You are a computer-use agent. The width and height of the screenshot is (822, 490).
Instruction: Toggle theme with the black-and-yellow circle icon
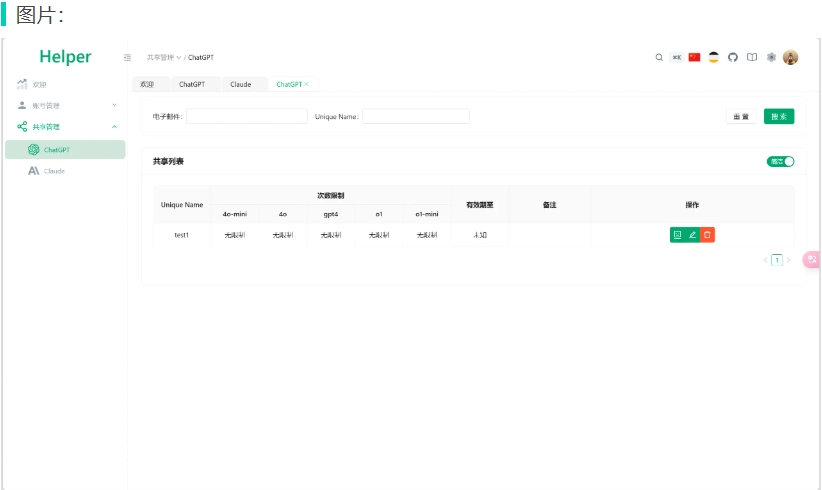[x=713, y=57]
